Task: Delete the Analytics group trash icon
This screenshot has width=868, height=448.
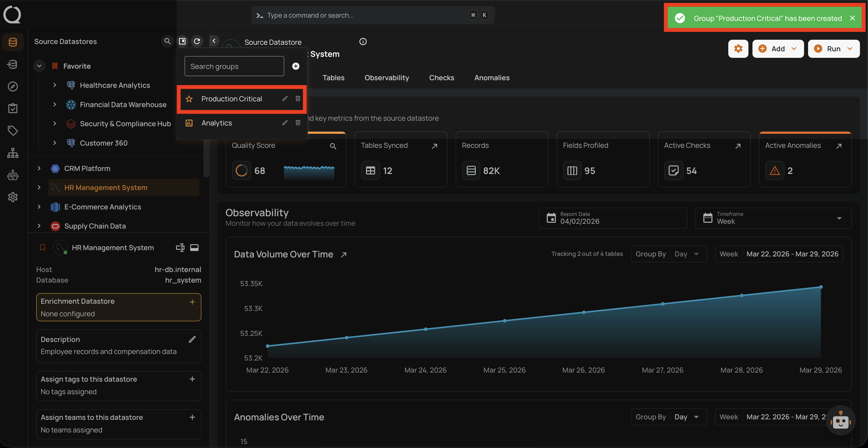Action: [x=298, y=122]
